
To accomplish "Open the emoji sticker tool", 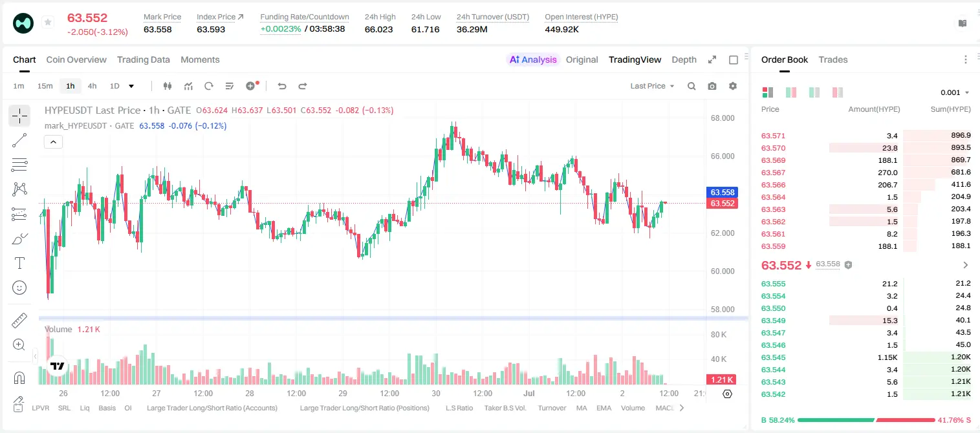I will (19, 288).
